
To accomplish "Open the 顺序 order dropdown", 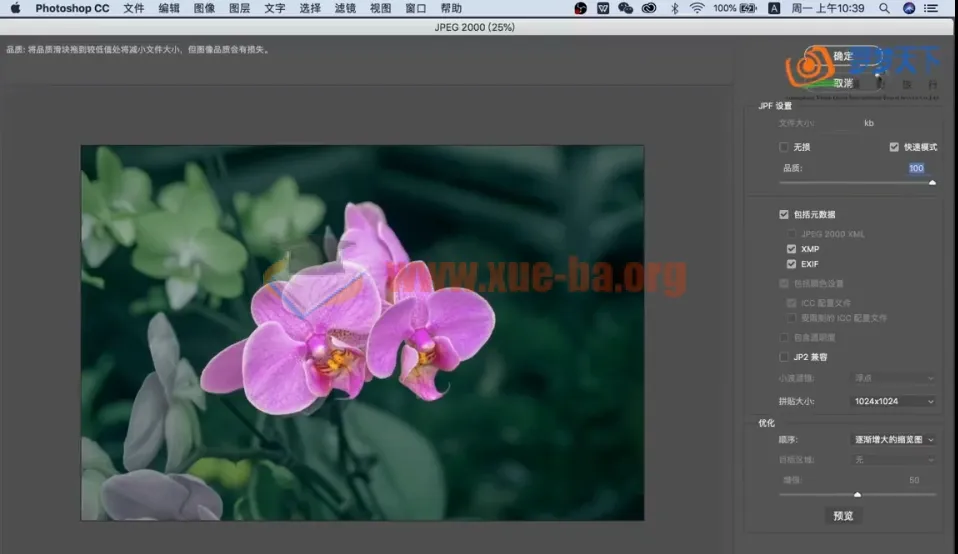I will [893, 439].
